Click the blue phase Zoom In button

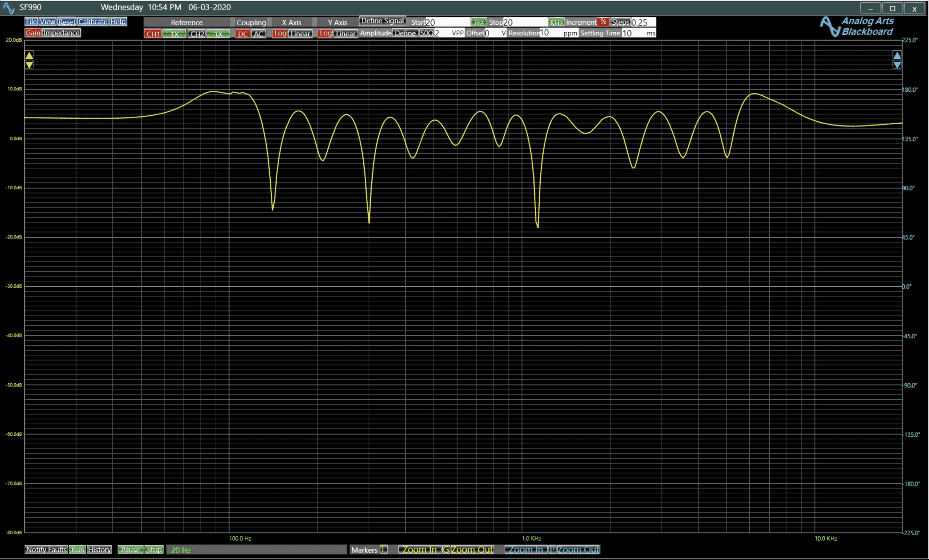(525, 549)
